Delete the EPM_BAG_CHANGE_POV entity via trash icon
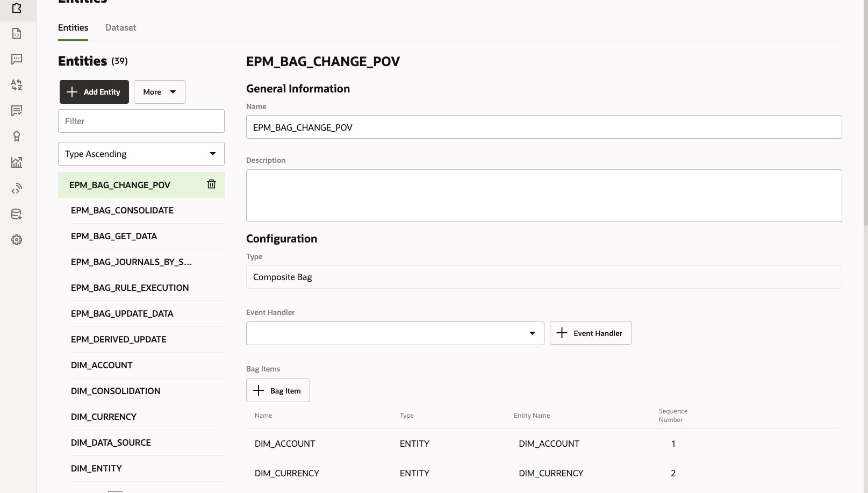This screenshot has width=868, height=493. coord(211,184)
